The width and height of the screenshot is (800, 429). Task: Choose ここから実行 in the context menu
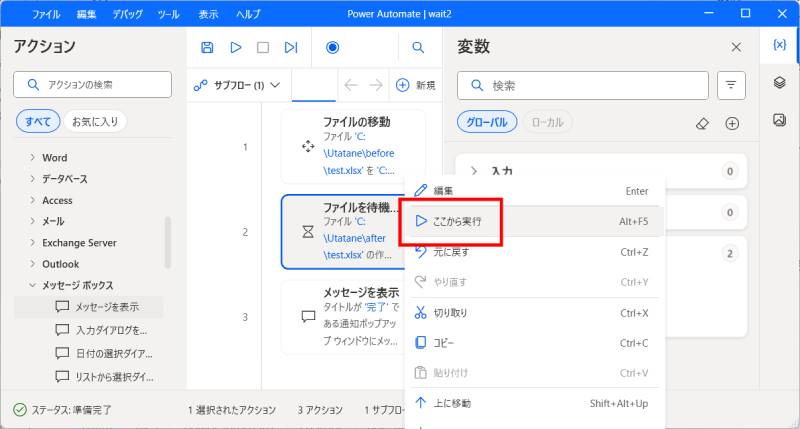(x=457, y=221)
